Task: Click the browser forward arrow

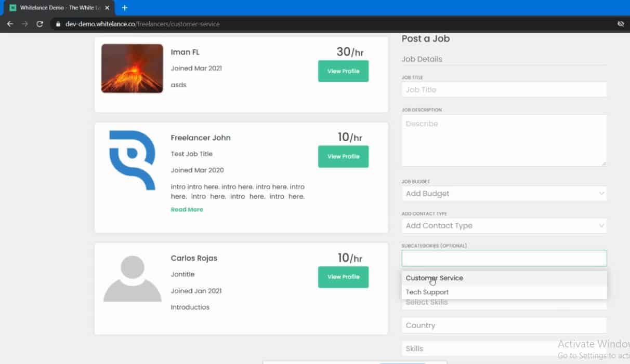Action: pos(24,24)
